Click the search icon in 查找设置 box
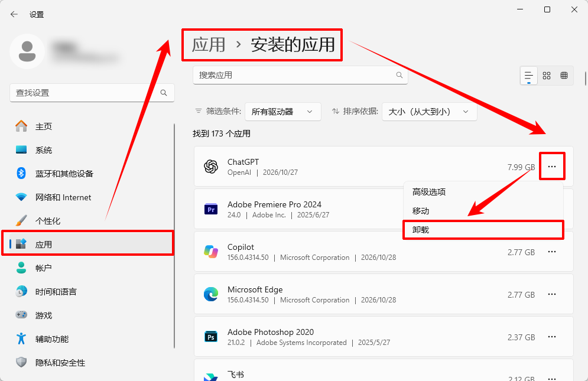This screenshot has height=381, width=588. [x=164, y=93]
